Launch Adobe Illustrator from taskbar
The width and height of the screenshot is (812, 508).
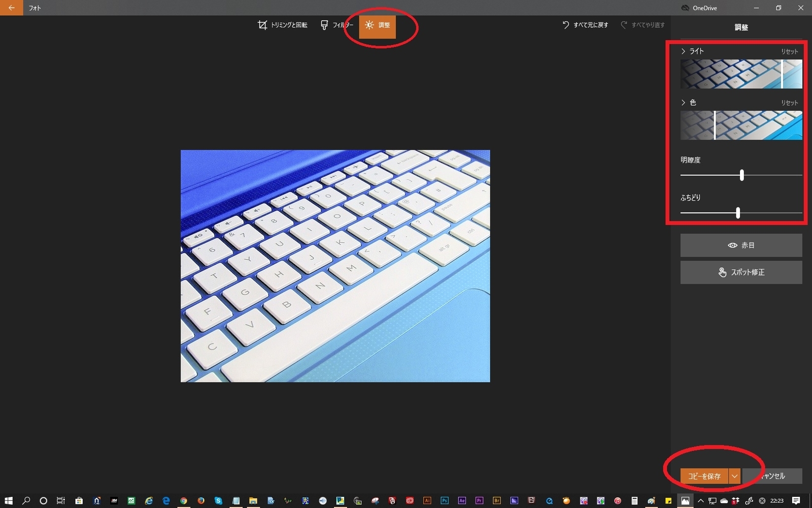tap(427, 501)
